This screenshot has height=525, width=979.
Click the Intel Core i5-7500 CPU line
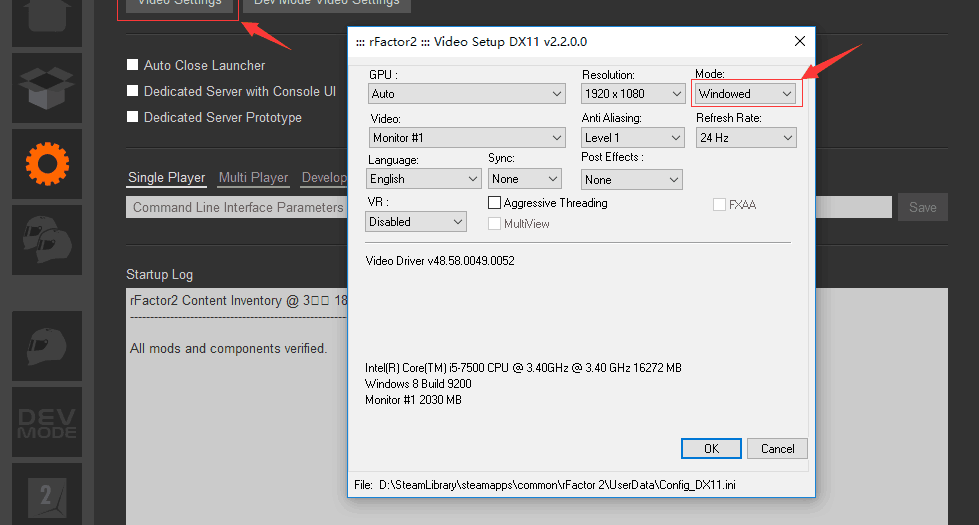pyautogui.click(x=523, y=368)
